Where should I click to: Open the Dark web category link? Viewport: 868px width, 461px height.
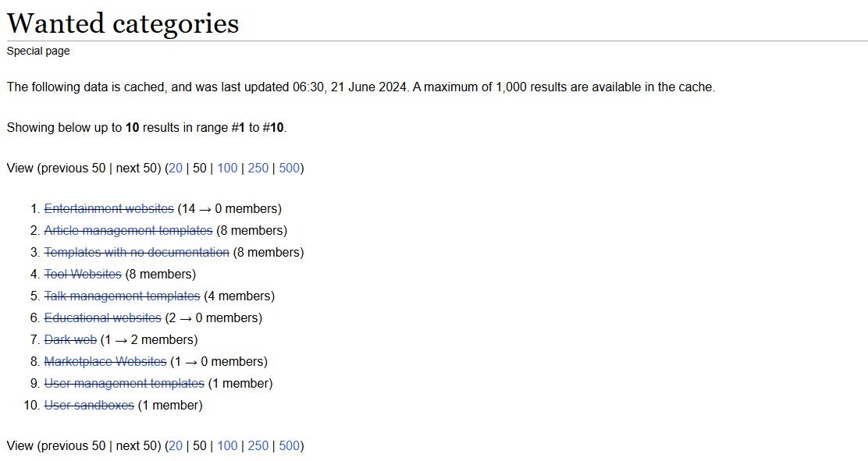pos(70,339)
